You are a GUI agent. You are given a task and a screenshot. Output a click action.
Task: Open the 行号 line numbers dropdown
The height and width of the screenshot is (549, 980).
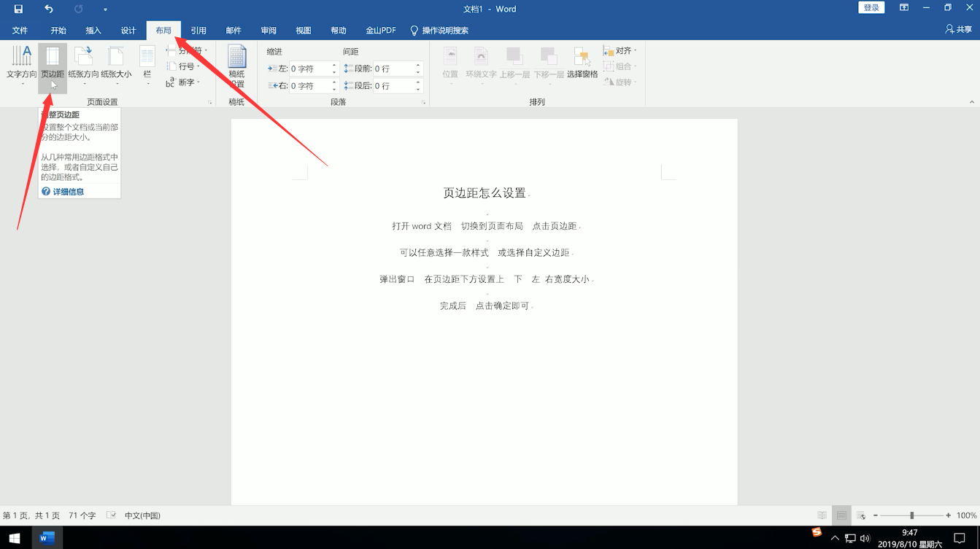pyautogui.click(x=183, y=66)
